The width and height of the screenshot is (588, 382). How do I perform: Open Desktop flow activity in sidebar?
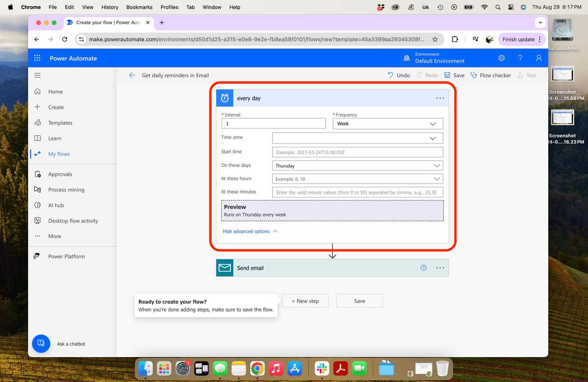tap(73, 221)
